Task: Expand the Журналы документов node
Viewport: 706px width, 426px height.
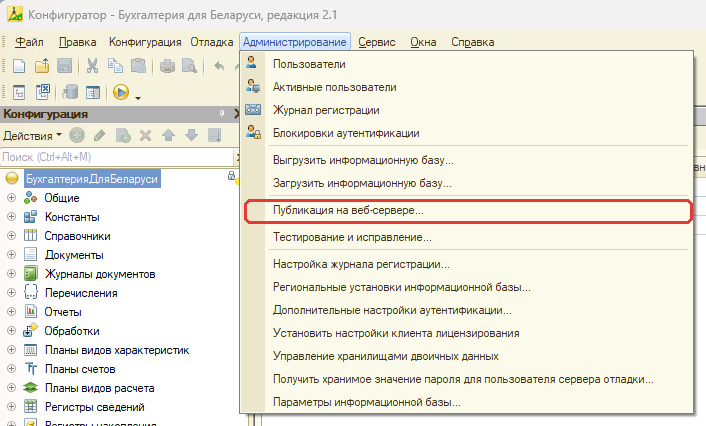Action: tap(12, 273)
